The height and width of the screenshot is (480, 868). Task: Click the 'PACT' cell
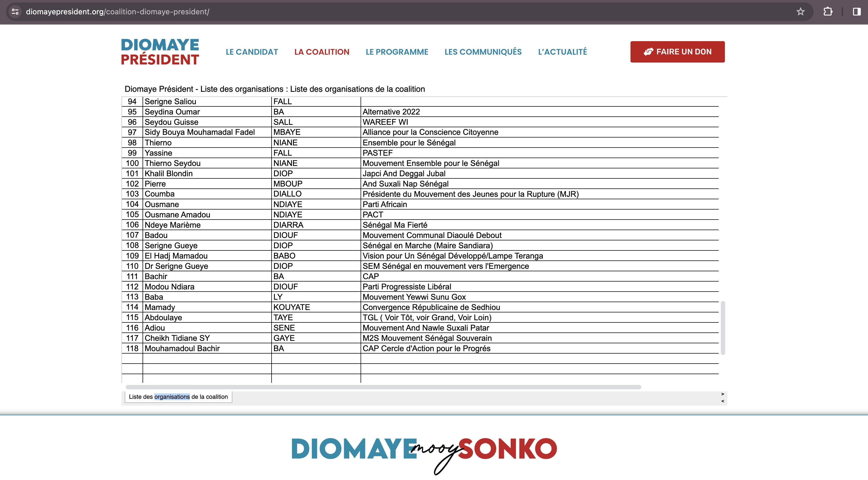(x=539, y=214)
